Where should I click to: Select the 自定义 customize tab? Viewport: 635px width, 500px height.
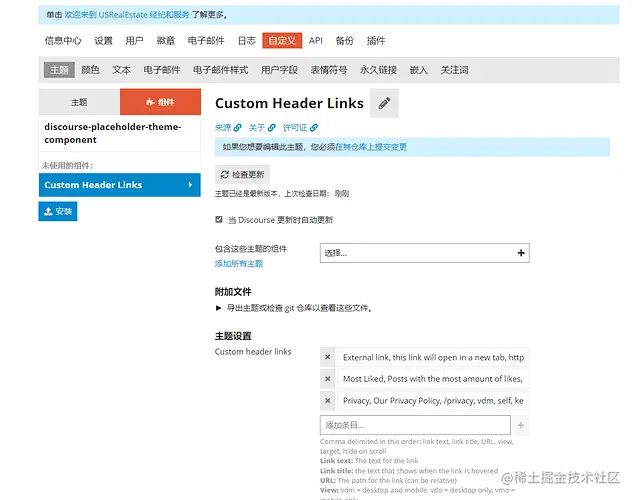click(x=282, y=40)
